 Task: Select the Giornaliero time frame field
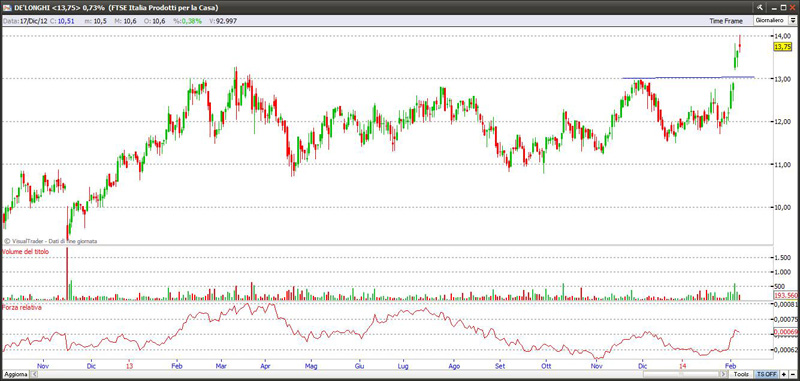point(770,20)
